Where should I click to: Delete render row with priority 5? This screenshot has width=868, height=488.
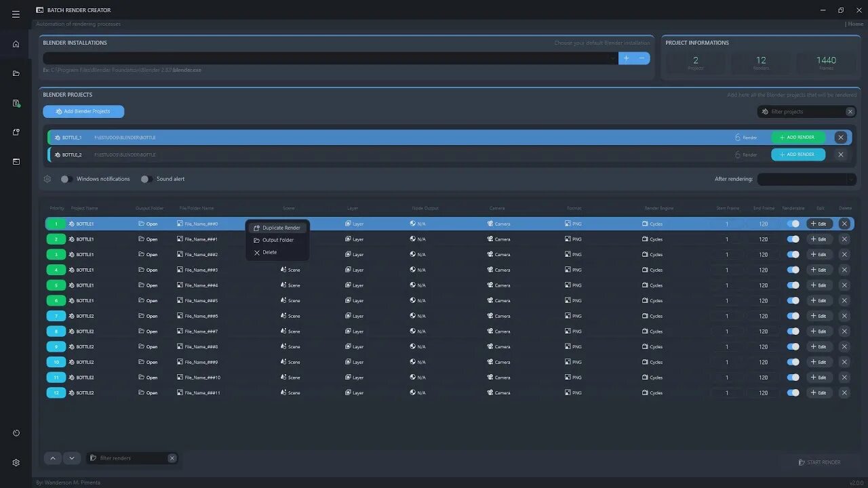[x=844, y=285]
